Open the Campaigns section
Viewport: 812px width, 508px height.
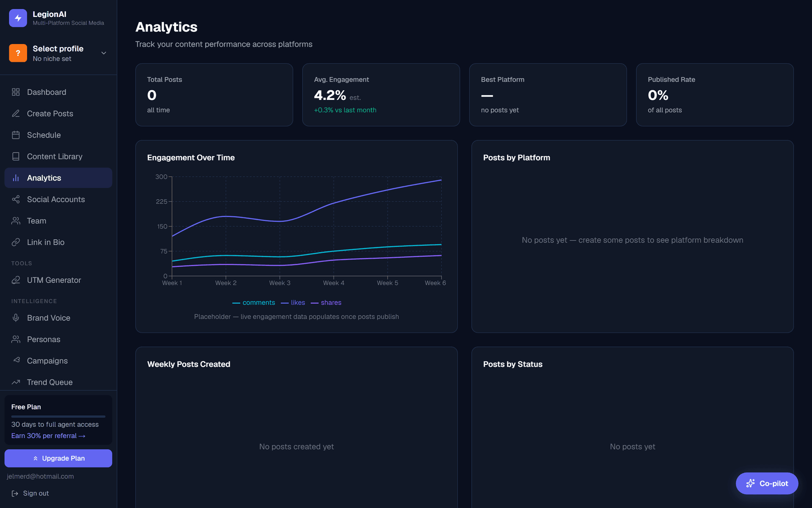[x=58, y=360]
